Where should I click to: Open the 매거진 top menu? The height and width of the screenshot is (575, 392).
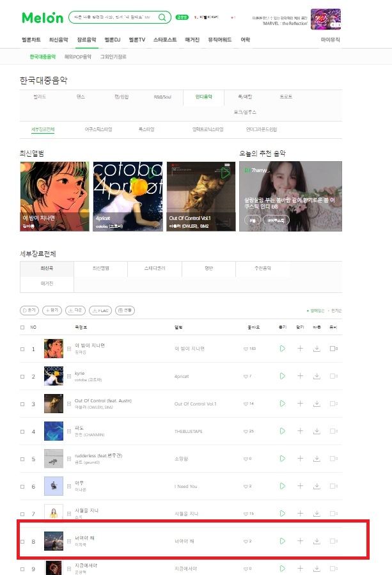click(192, 40)
